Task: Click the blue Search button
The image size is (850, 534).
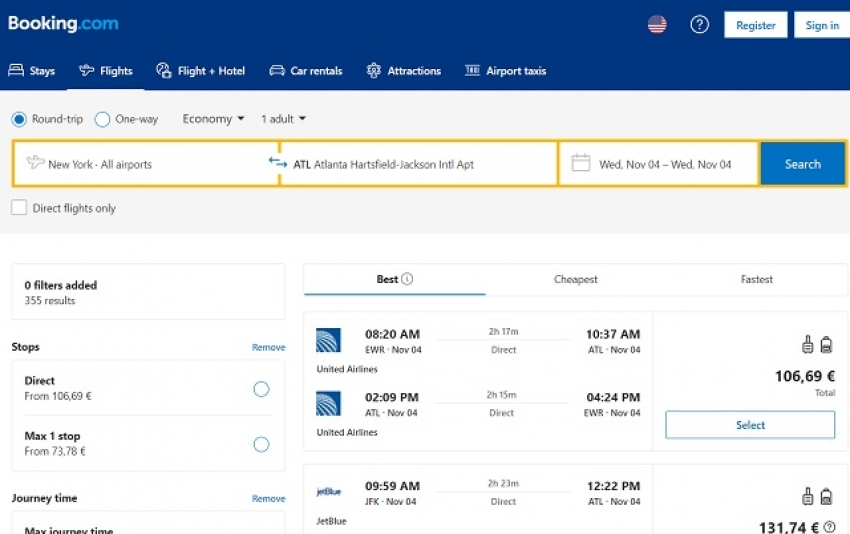Action: coord(803,164)
